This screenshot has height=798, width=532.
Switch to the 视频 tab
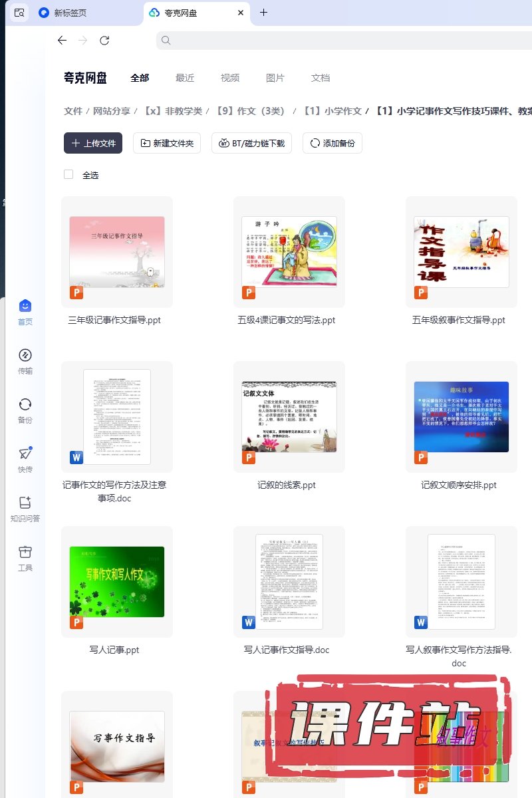pos(230,78)
